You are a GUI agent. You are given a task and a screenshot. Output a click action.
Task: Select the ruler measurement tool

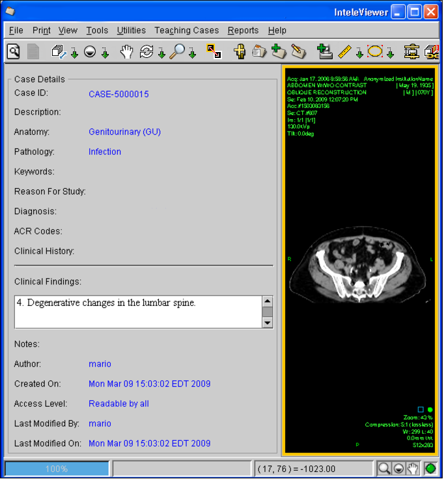click(345, 51)
